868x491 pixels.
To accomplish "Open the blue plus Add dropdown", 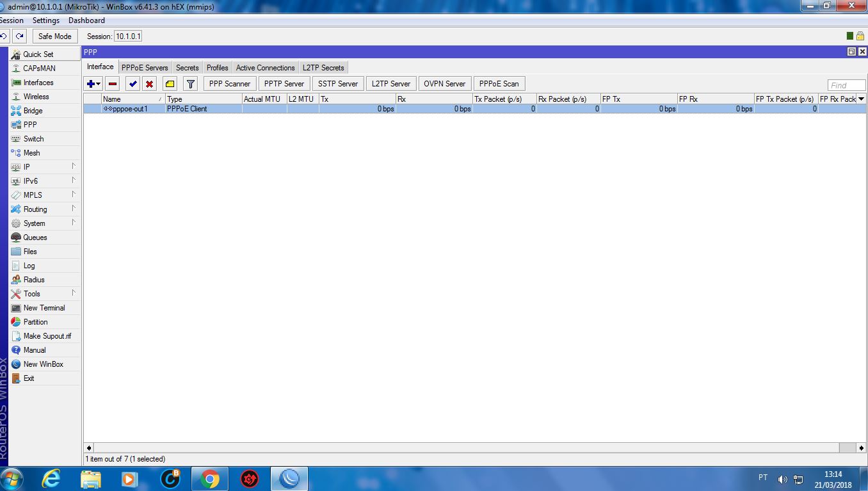I will [93, 84].
